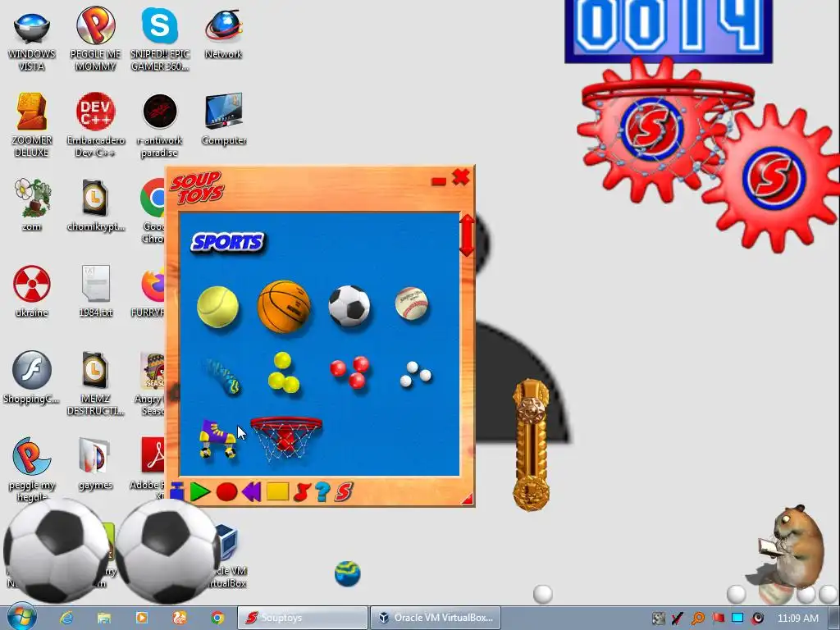Viewport: 840px width, 630px height.
Task: Select the blue striped slinky toy
Action: click(x=221, y=377)
